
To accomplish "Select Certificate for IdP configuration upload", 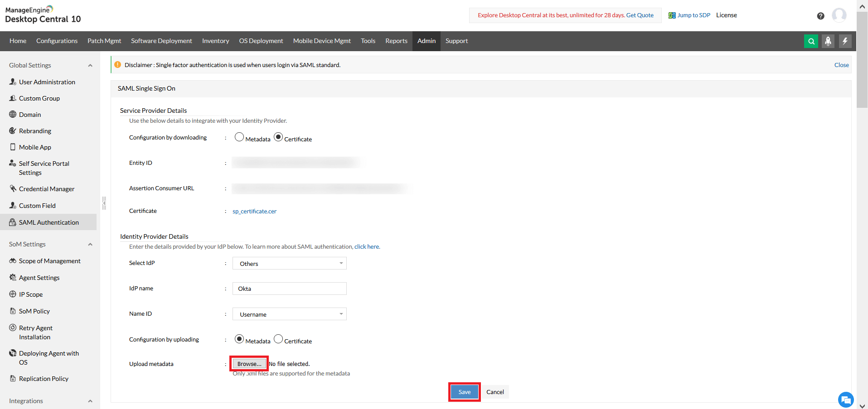I will (x=278, y=339).
